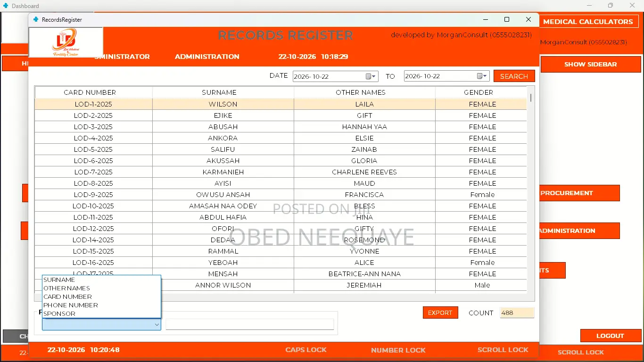Open the From date calendar picker icon
The image size is (644, 362).
pos(369,76)
